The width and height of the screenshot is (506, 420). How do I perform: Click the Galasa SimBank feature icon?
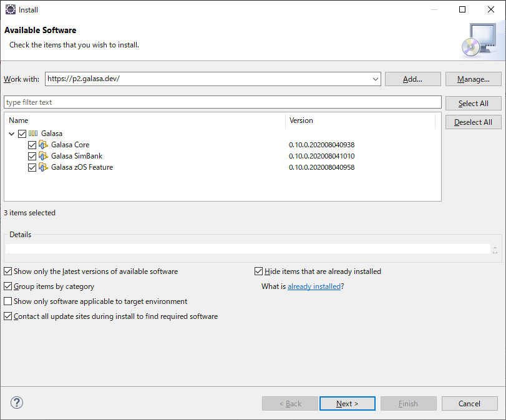(x=43, y=155)
